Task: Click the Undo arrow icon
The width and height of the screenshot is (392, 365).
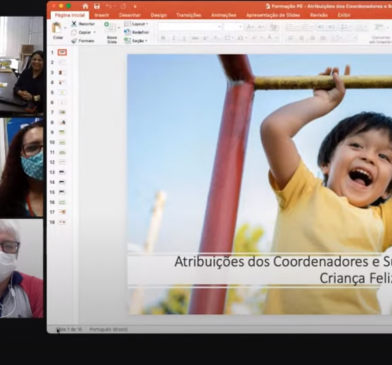Action: tap(109, 6)
